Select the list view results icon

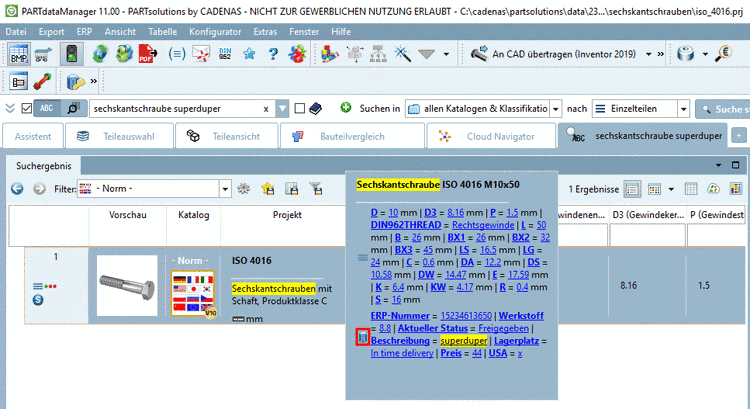(632, 189)
